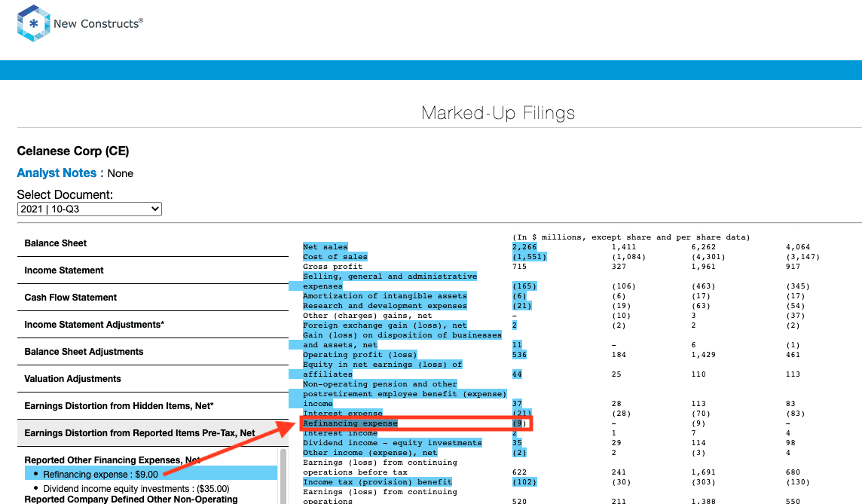
Task: Click Reported Other Financing Expenses, Net heading
Action: pos(112,460)
